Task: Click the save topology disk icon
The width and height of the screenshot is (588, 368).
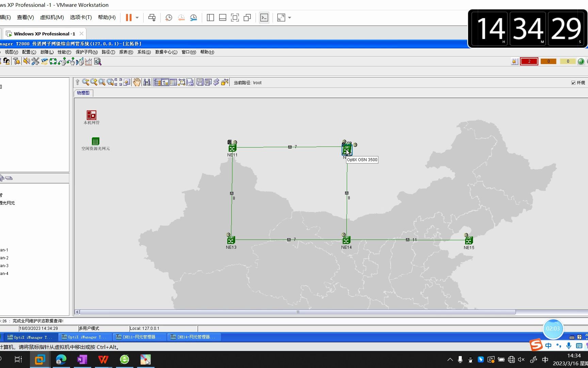Action: click(200, 82)
